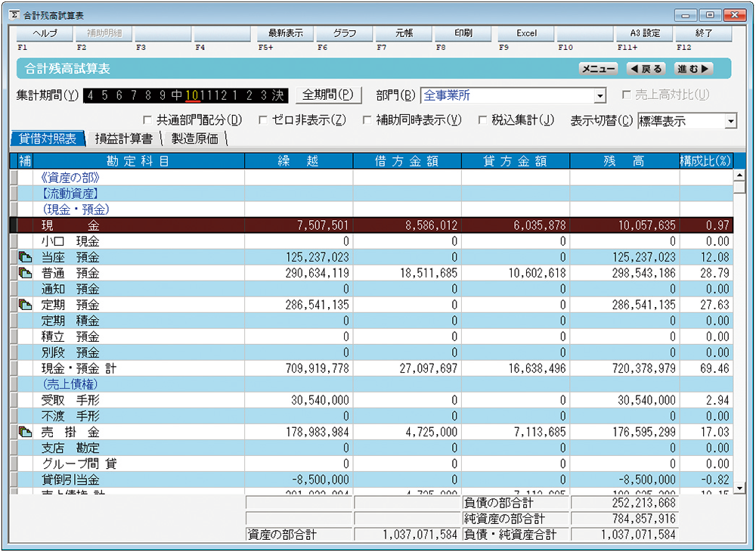Viewport: 756px width, 552px height.
Task: Refresh with the 最新表示 icon
Action: [x=285, y=33]
